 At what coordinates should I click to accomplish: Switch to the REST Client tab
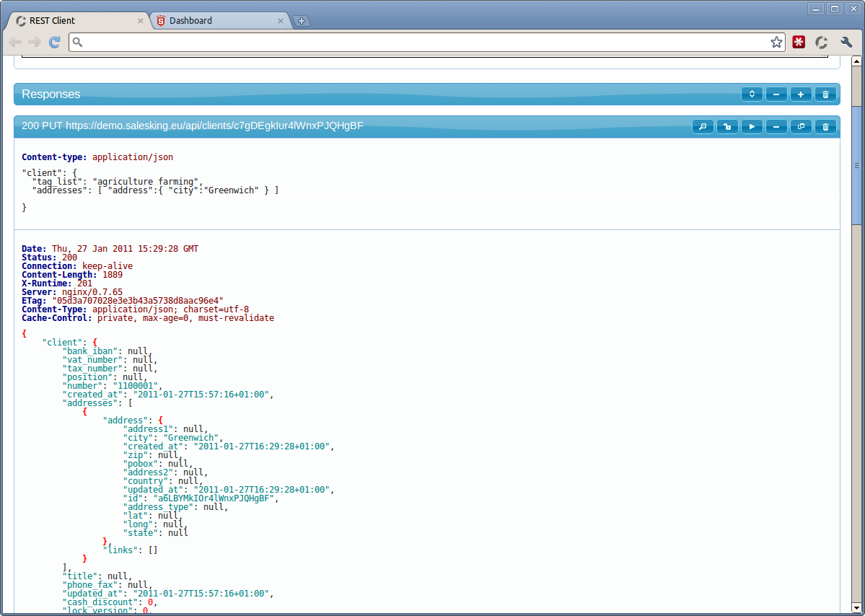79,21
